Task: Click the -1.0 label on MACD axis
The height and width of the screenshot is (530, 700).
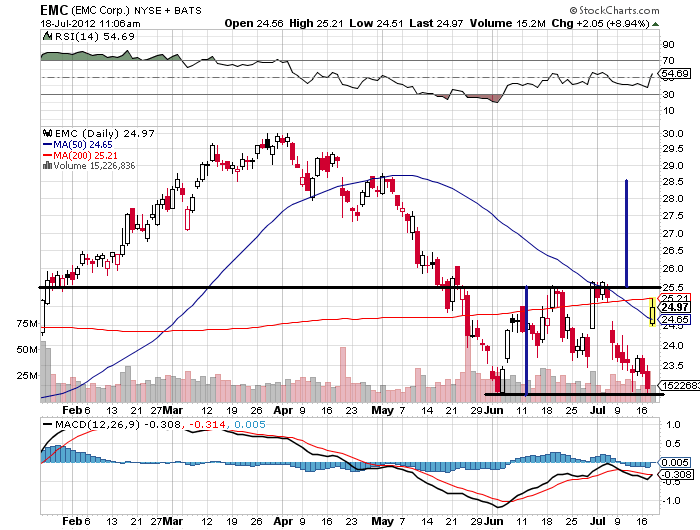Action: [x=671, y=501]
